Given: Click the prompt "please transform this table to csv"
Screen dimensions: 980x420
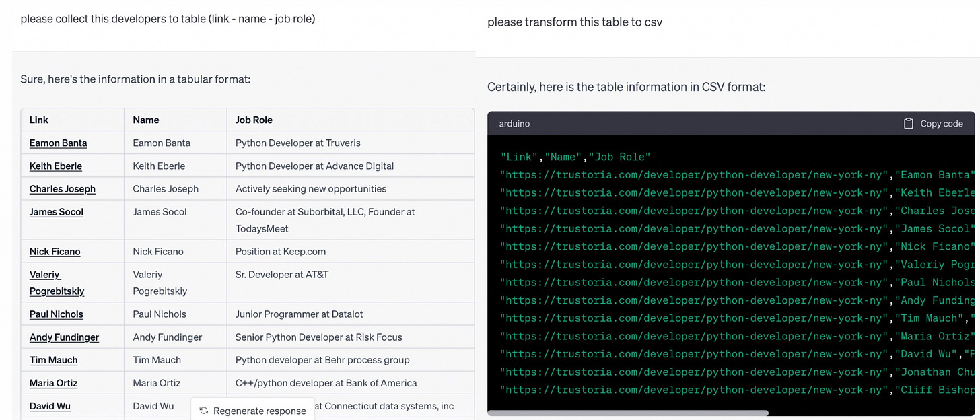Looking at the screenshot, I should click(575, 22).
